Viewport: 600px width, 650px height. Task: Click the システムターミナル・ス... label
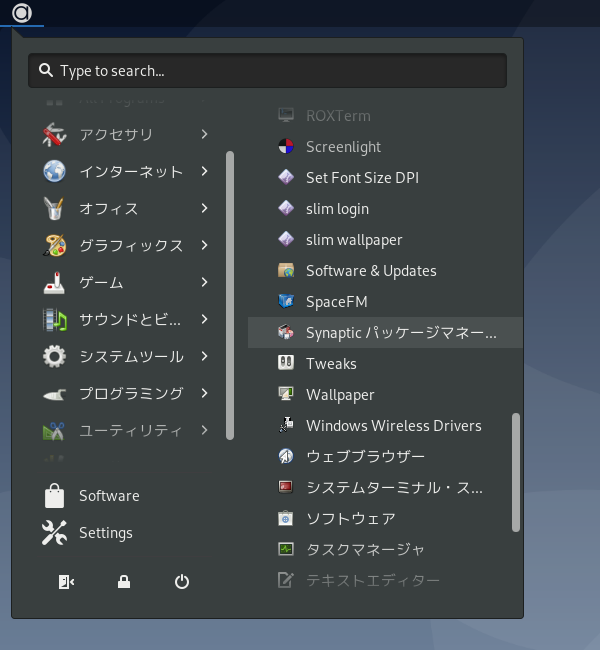point(394,488)
